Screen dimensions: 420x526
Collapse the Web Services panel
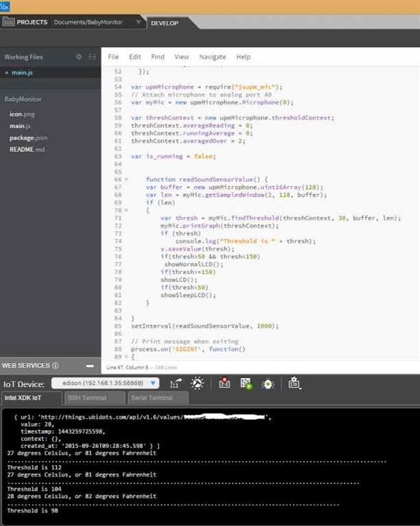coord(90,366)
